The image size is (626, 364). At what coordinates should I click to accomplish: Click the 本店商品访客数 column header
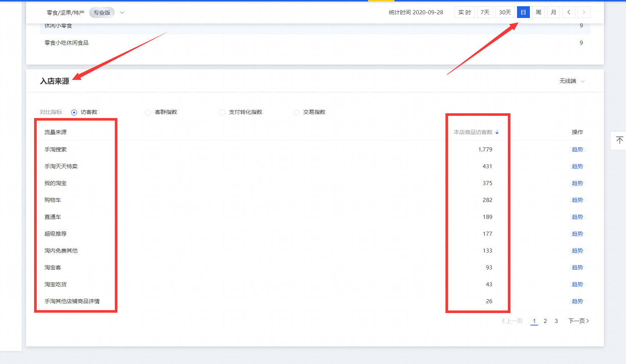tap(473, 132)
